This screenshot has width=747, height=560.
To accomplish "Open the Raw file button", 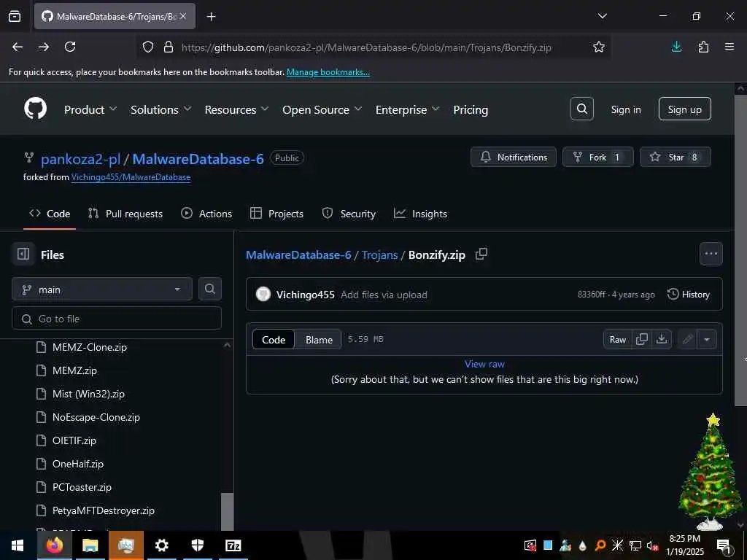I will (617, 339).
